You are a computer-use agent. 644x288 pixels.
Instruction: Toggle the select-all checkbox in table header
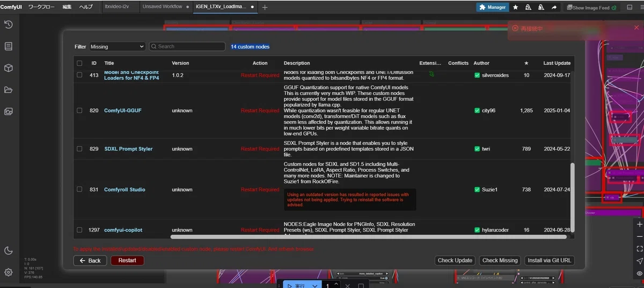pos(79,63)
